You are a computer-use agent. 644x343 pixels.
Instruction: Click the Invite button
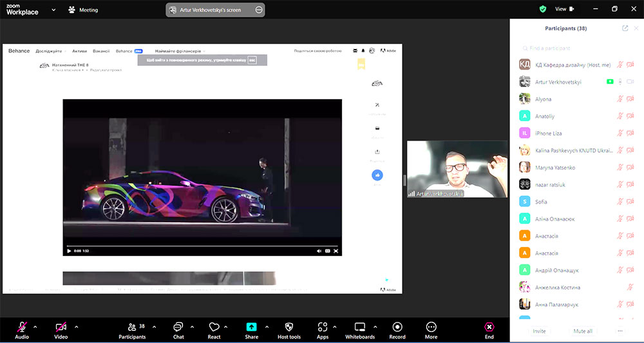point(539,331)
